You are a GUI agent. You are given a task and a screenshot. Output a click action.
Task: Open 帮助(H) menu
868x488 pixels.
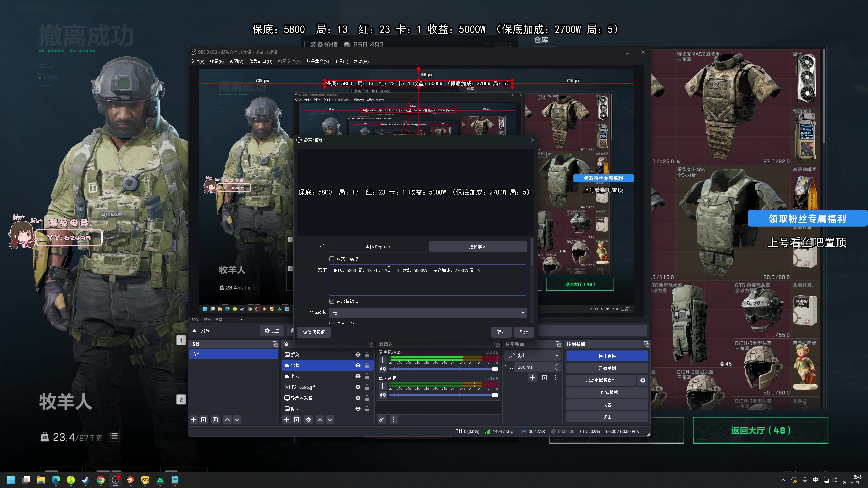pyautogui.click(x=361, y=61)
